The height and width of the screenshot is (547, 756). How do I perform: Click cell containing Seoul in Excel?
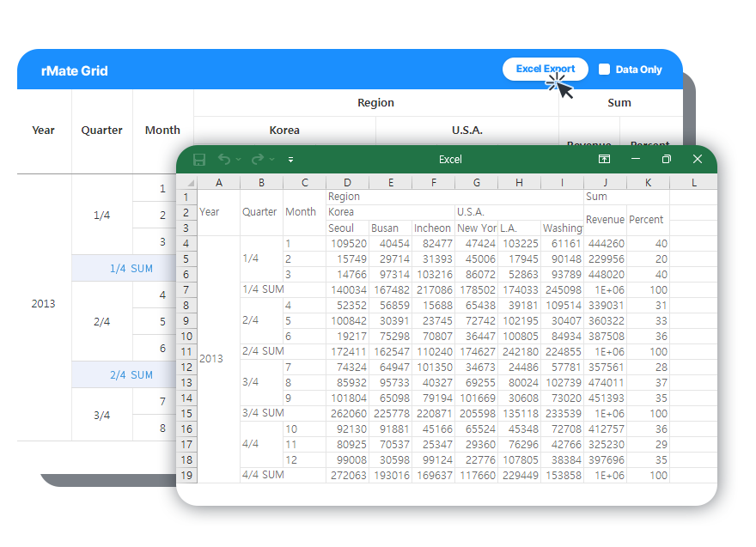(341, 228)
